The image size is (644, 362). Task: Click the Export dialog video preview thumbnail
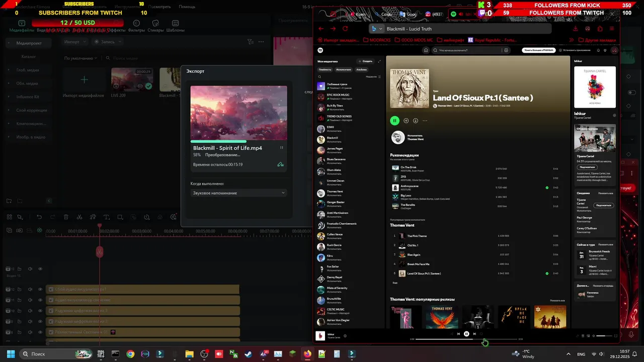click(238, 113)
